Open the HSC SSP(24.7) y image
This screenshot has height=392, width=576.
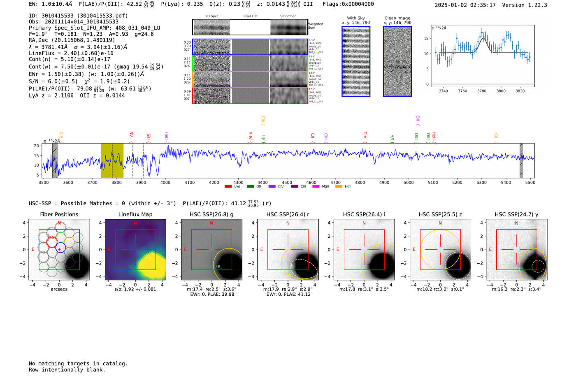517,250
